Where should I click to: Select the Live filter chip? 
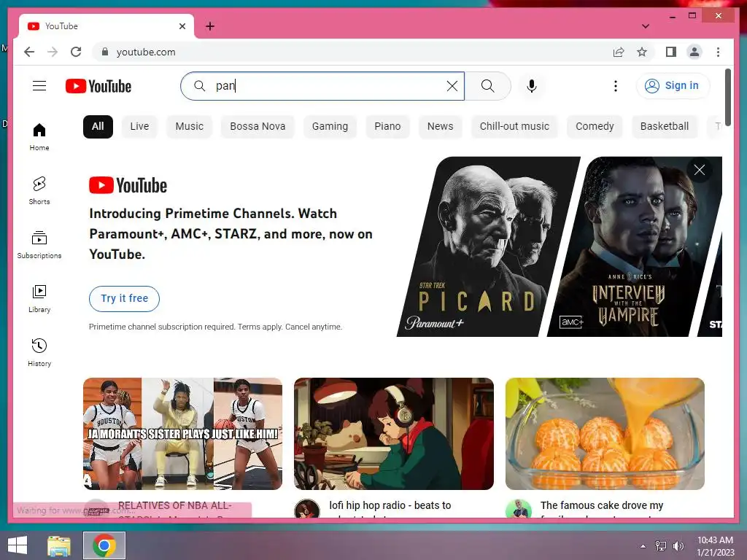click(139, 127)
